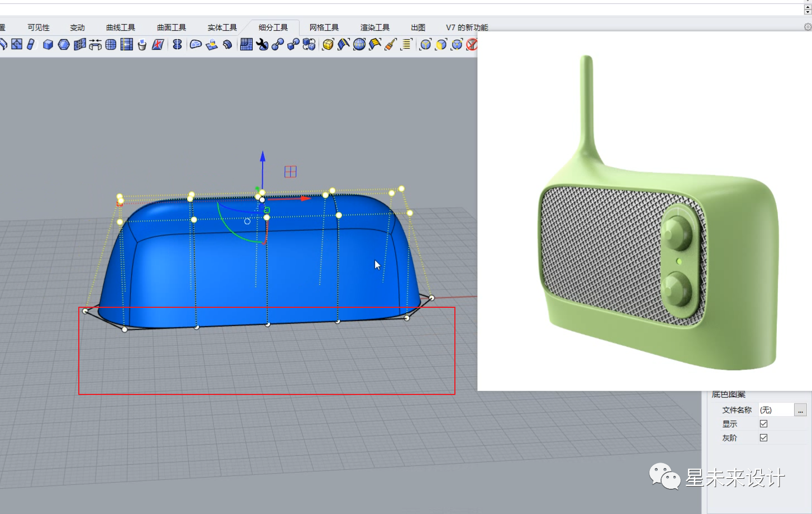Click the bridge arch icon in toolbar

(x=96, y=45)
